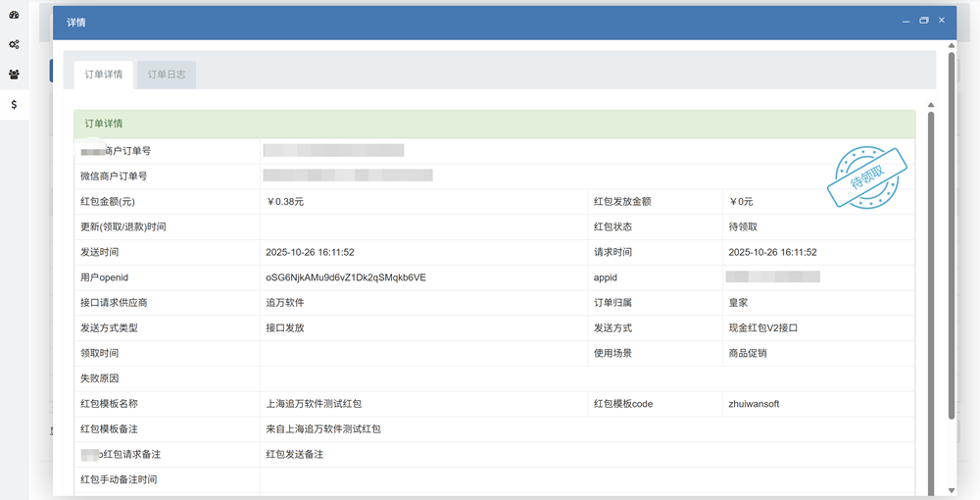
Task: Select the 订单详情 tab
Action: [104, 75]
